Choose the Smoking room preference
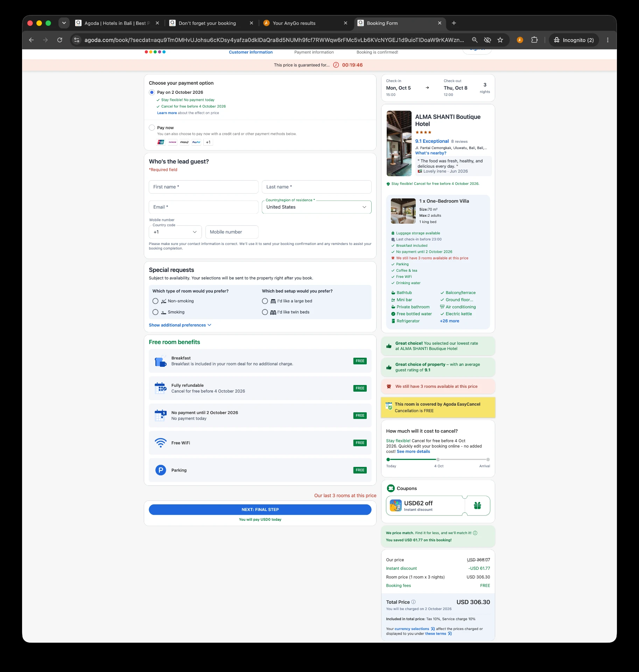639x672 pixels. pyautogui.click(x=155, y=312)
